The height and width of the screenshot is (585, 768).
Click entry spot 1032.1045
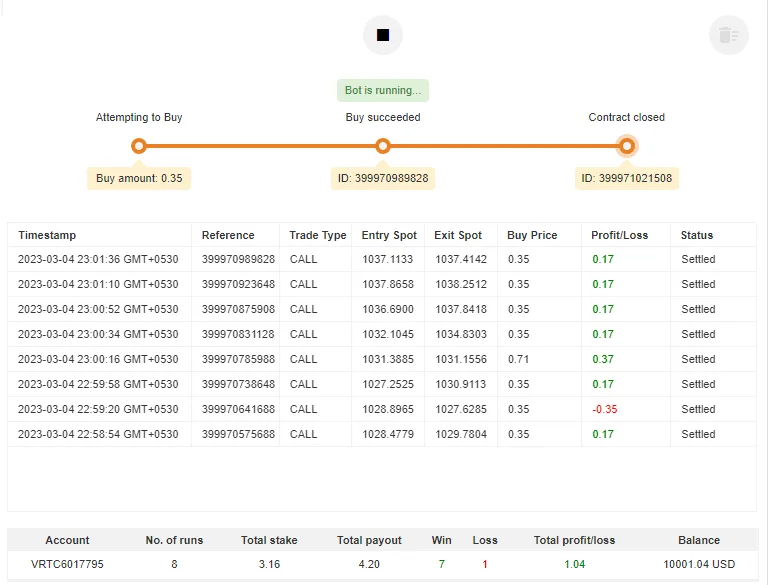point(387,334)
